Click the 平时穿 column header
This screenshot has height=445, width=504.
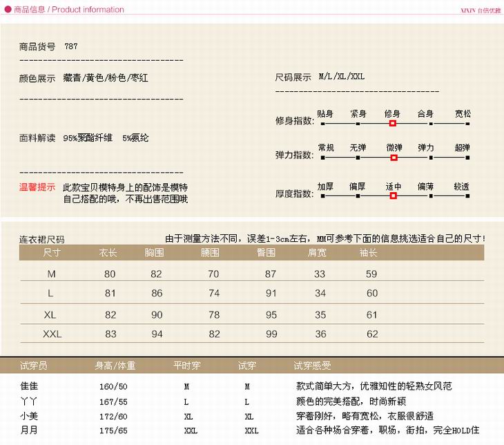point(186,366)
